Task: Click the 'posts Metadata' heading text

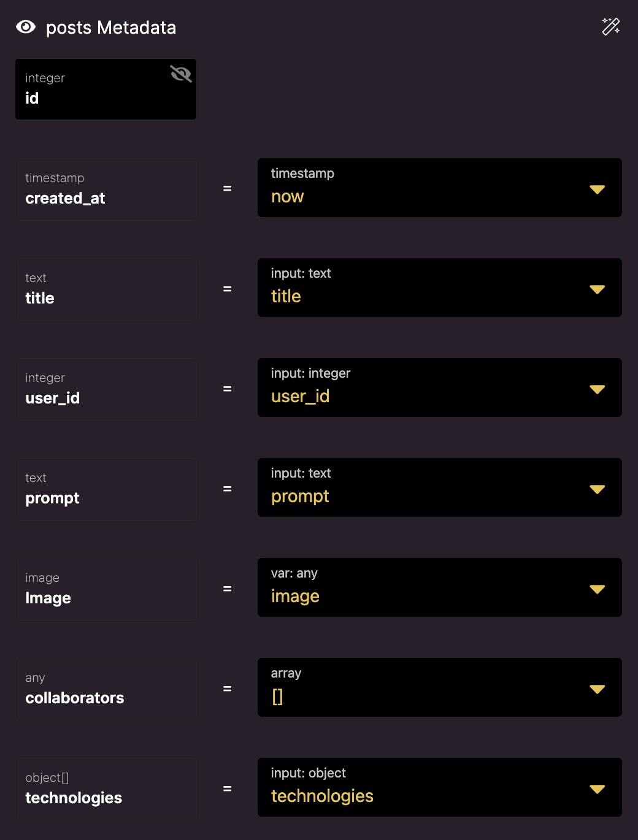Action: tap(111, 28)
